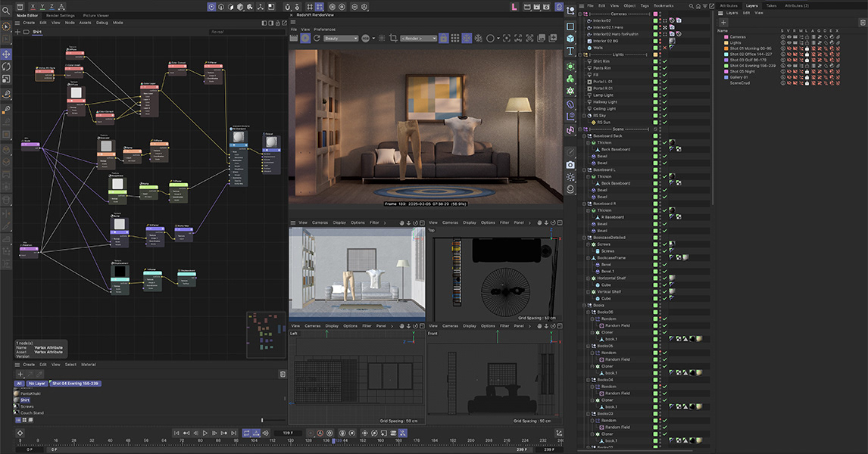
Task: Open the Beauty AOV dropdown
Action: click(x=341, y=38)
